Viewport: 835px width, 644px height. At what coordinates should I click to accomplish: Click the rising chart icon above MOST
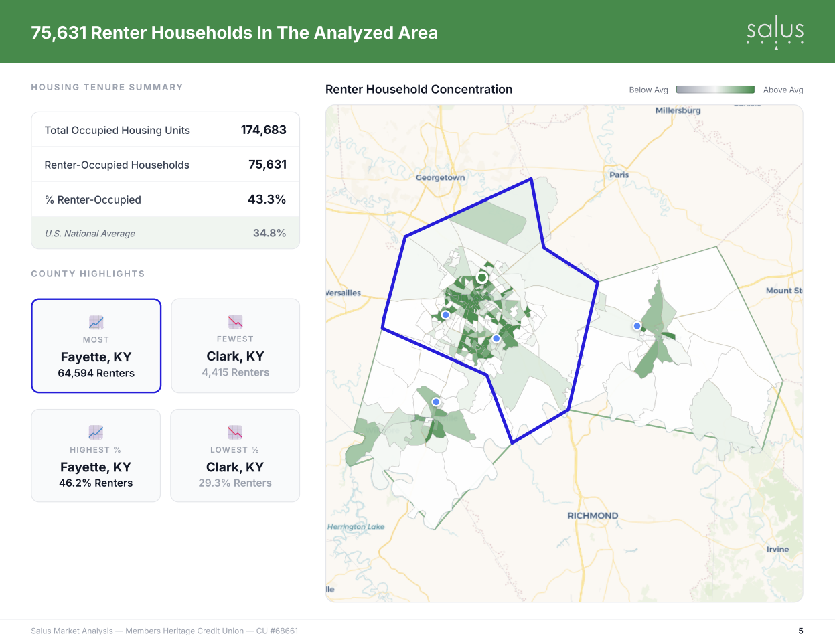pos(96,323)
